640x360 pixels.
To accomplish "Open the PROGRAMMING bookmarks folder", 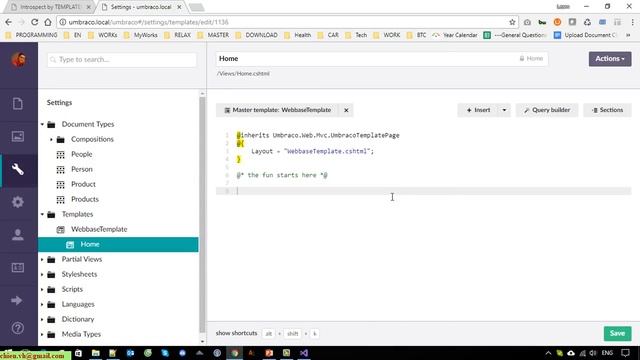I will coord(31,35).
